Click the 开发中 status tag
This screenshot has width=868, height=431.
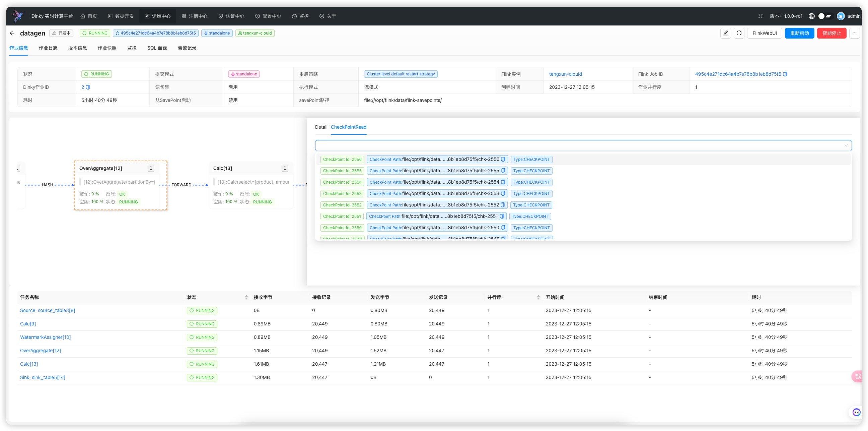point(61,33)
